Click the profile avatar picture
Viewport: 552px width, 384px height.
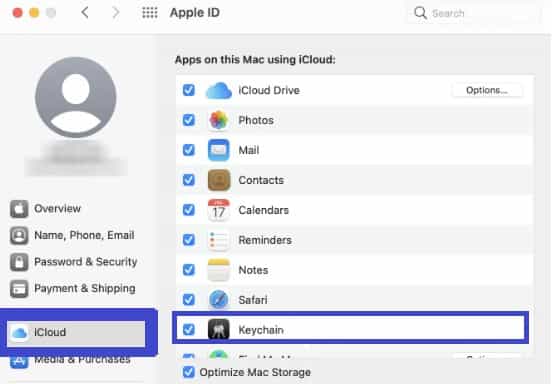(x=76, y=97)
